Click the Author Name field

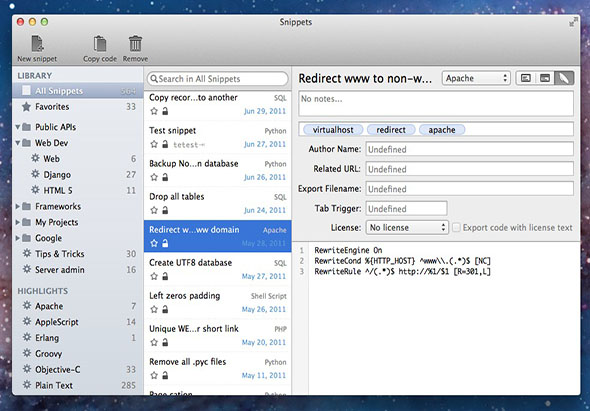click(x=470, y=149)
